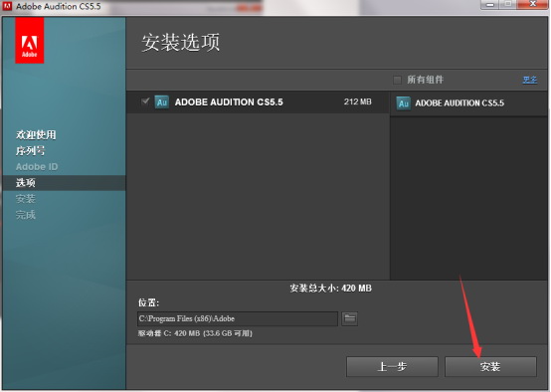Click the install location path field

[238, 319]
